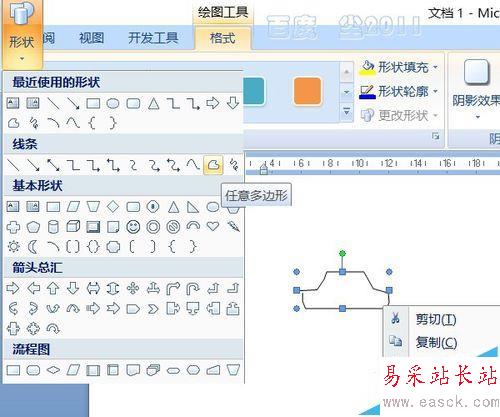Show the next row of shape styles
This screenshot has height=417, width=500.
point(347,92)
